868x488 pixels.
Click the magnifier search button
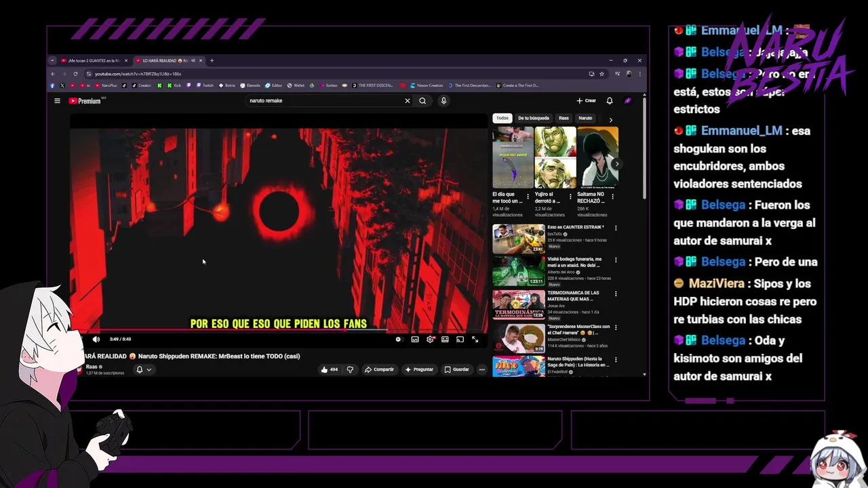click(x=422, y=101)
